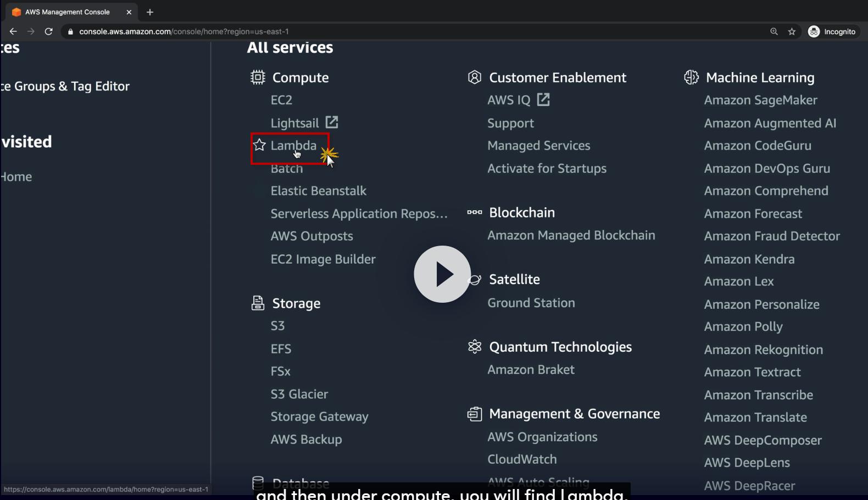This screenshot has height=500, width=868.
Task: Click the Customer Enablement icon
Action: point(474,77)
